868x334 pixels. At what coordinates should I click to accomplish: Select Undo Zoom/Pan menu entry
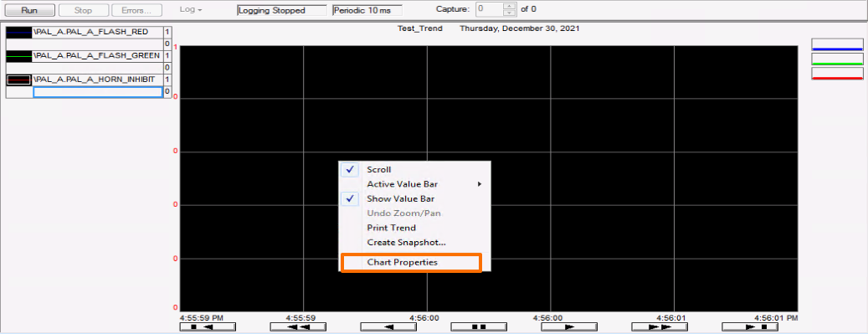[414, 213]
